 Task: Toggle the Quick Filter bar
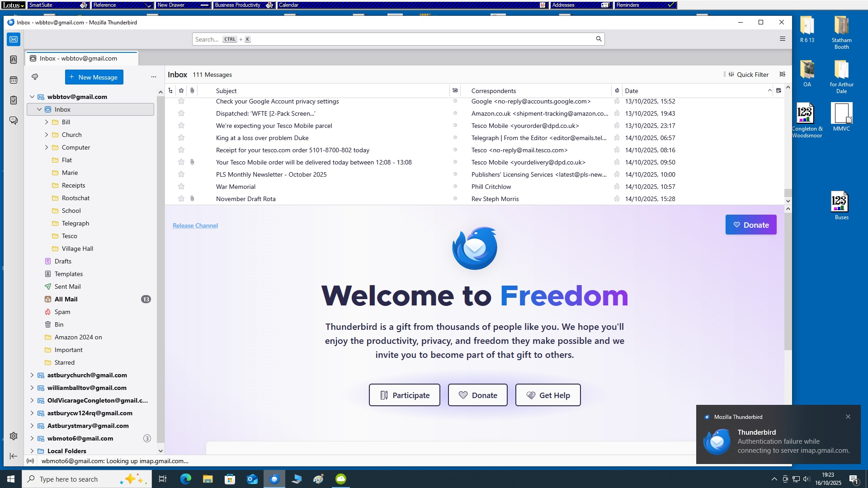click(748, 75)
